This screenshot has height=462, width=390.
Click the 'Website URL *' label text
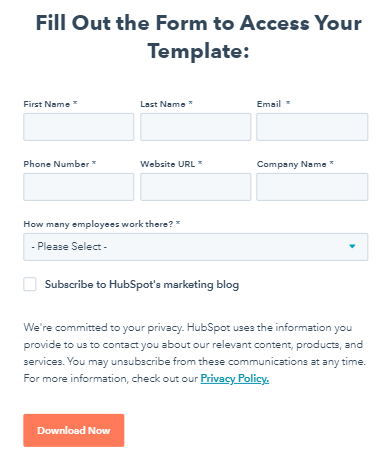(171, 164)
